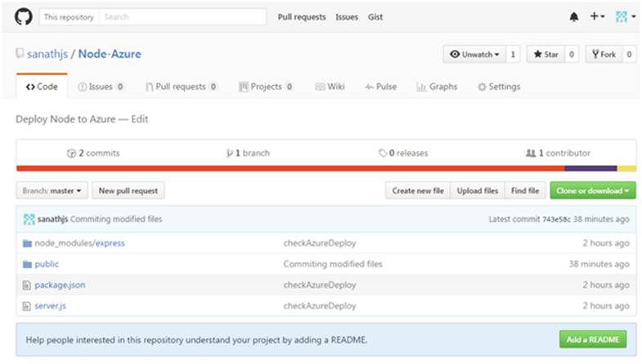Click the New pull request button
Viewport: 642px width, 364px height.
128,191
